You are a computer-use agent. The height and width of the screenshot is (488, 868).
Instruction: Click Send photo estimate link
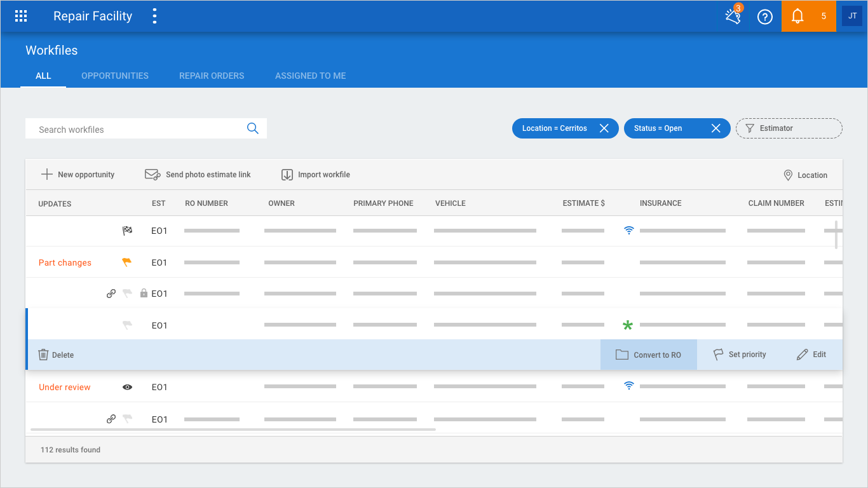point(198,175)
